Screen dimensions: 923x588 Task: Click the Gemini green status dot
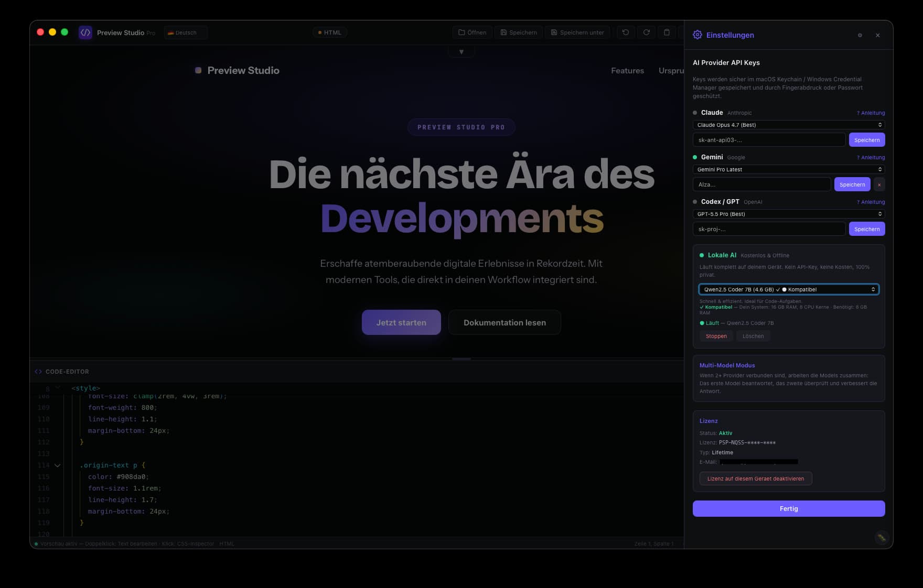pos(695,157)
